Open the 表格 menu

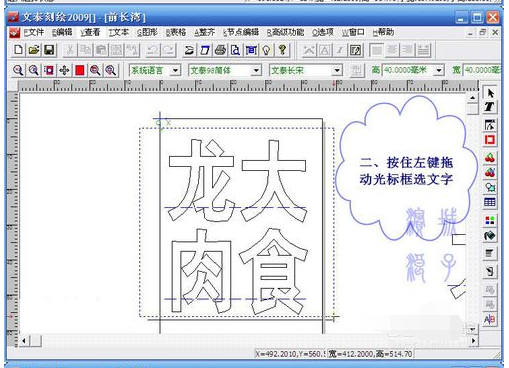176,32
